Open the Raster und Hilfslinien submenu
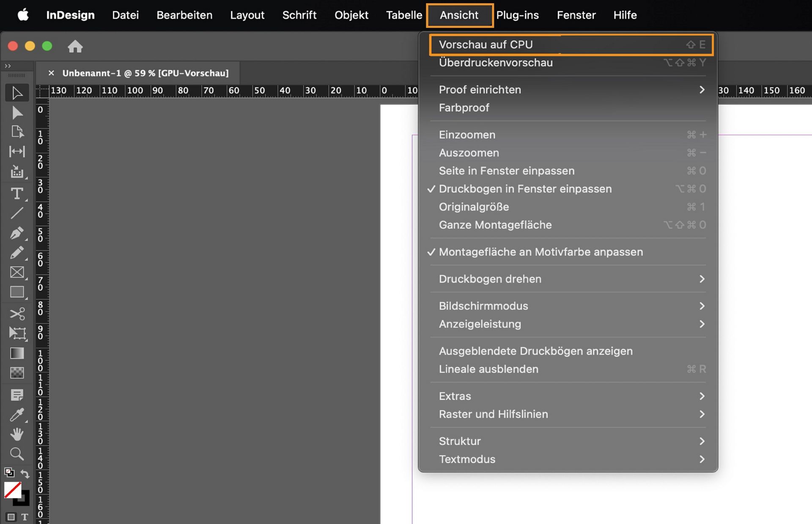 click(x=494, y=414)
